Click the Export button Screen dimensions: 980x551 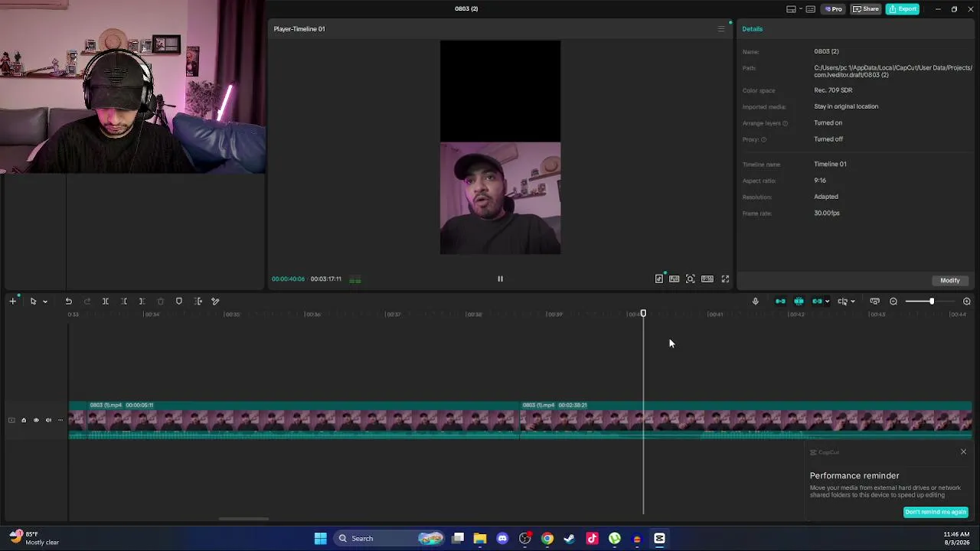click(903, 9)
